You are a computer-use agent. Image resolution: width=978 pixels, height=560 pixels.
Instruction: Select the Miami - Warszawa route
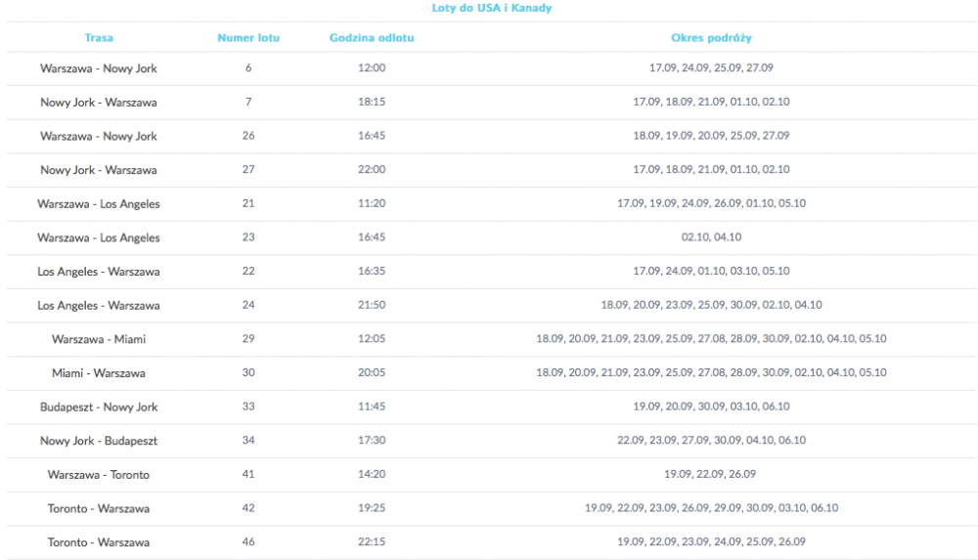tap(99, 373)
